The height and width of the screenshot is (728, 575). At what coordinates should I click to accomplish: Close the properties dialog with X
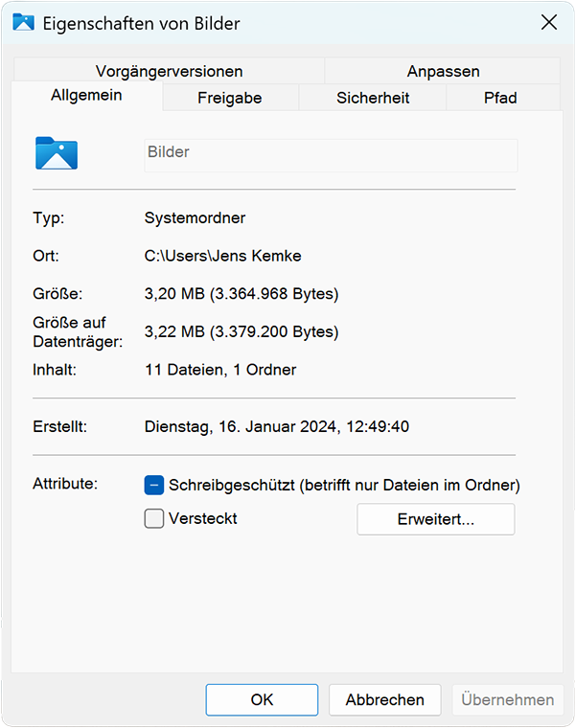click(549, 23)
